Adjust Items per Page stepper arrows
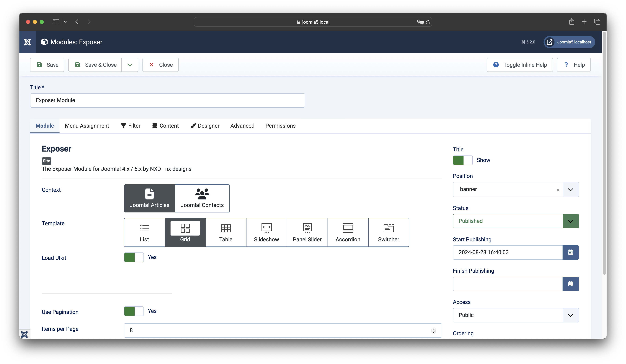This screenshot has width=626, height=364. coord(433,330)
